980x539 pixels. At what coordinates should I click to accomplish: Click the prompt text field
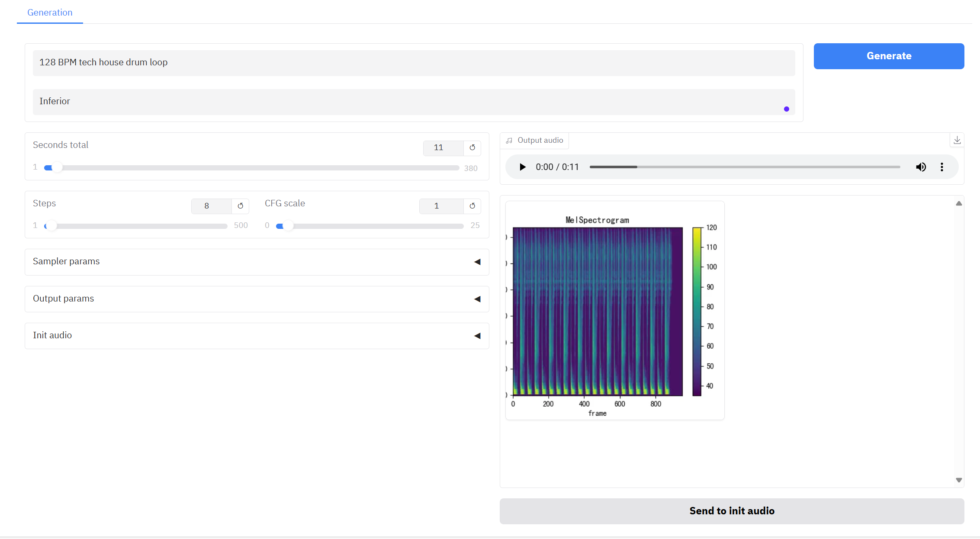(413, 63)
